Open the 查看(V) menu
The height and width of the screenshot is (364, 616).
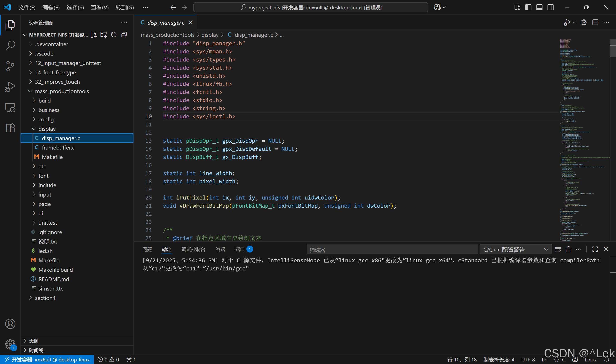point(99,7)
